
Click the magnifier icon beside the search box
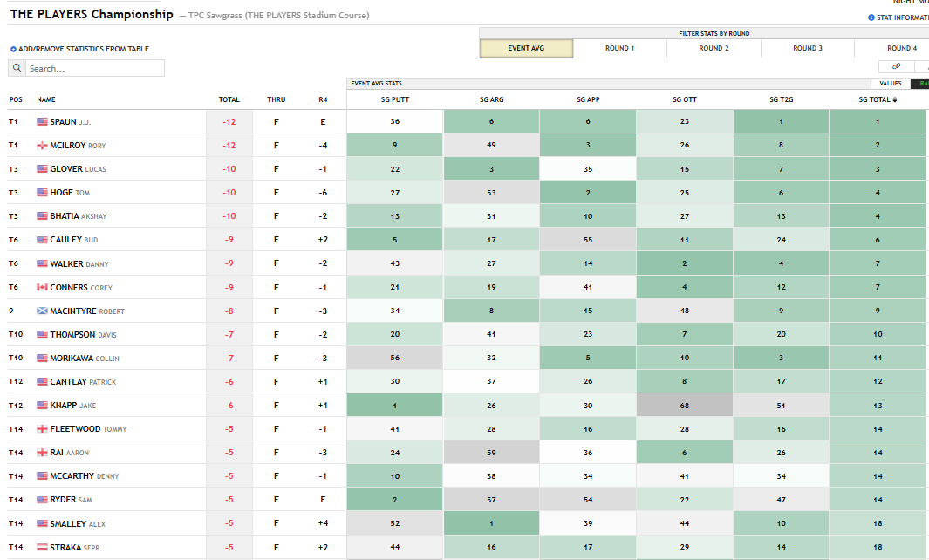[x=17, y=68]
